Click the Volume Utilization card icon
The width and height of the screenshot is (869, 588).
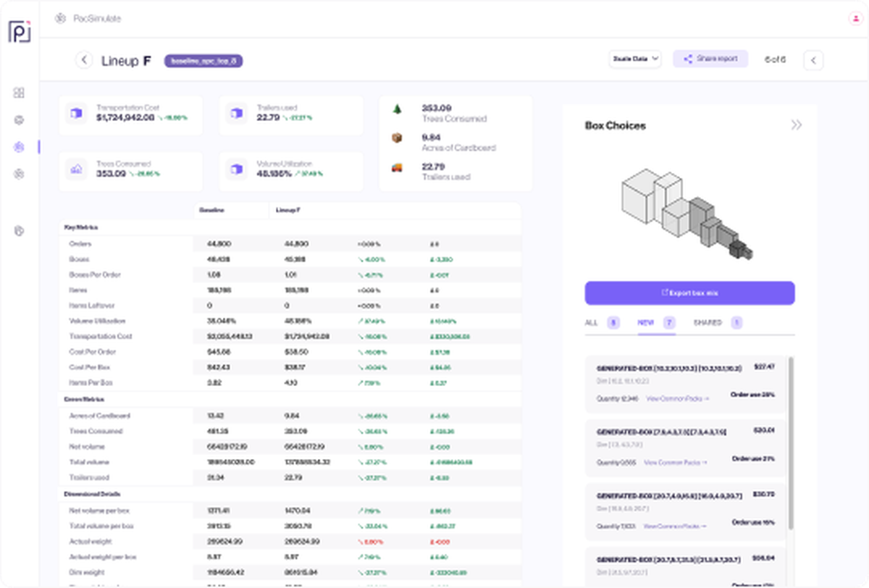pos(237,169)
